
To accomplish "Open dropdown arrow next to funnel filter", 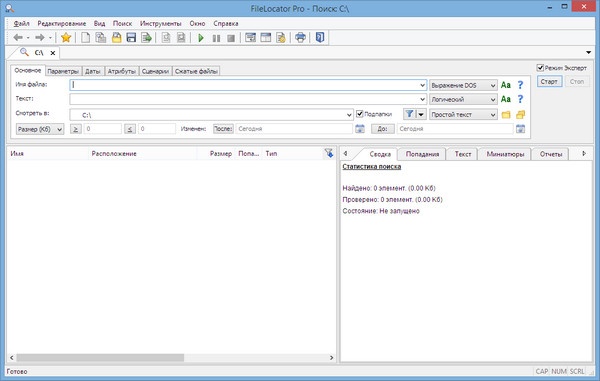I will click(x=421, y=114).
